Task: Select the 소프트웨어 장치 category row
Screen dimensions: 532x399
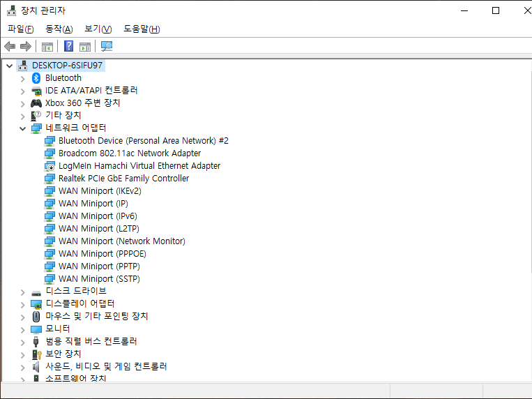Action: pos(76,378)
